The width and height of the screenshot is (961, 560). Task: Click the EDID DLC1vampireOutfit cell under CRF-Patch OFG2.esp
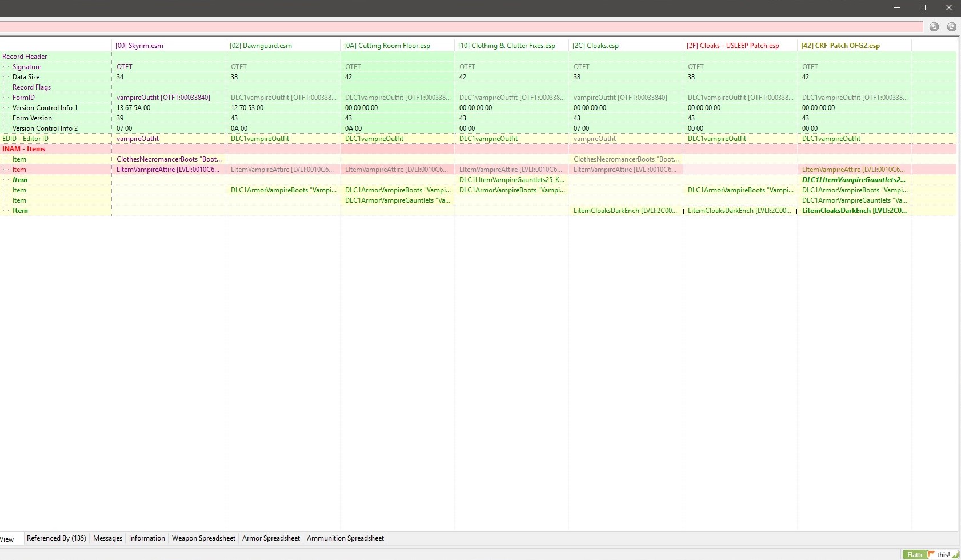[x=854, y=139]
